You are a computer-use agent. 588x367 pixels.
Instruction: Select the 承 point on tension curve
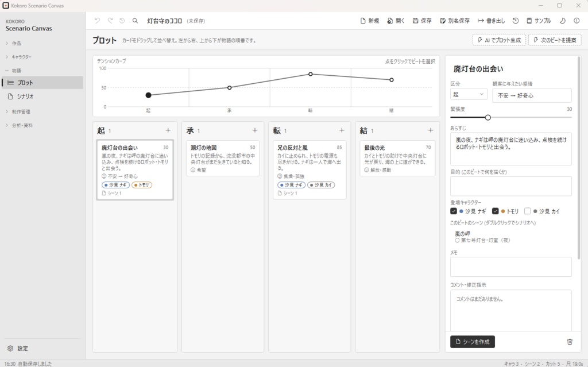[230, 87]
